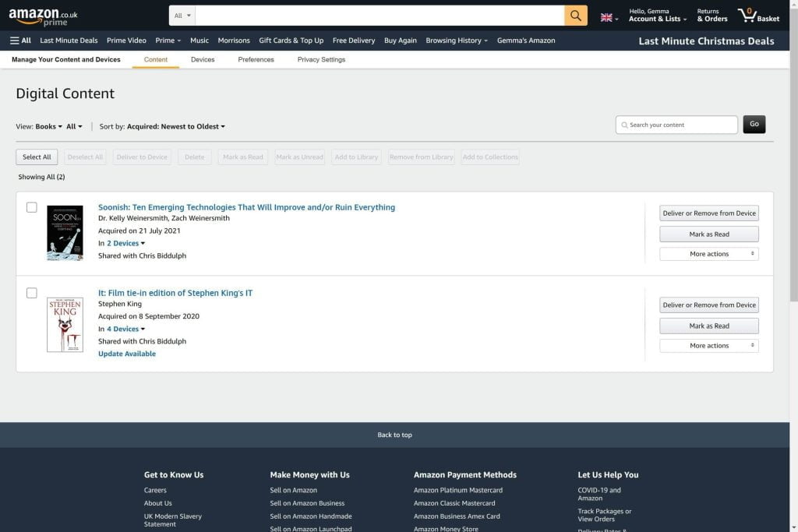
Task: Click the Update Available link for IT
Action: 126,353
